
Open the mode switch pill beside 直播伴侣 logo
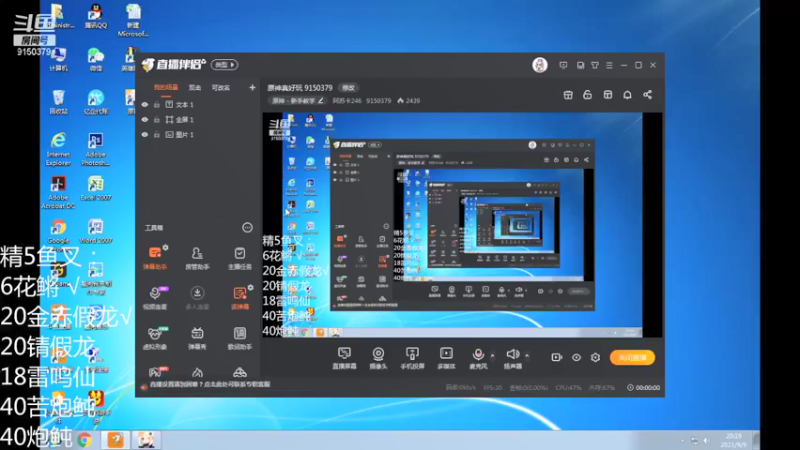224,65
